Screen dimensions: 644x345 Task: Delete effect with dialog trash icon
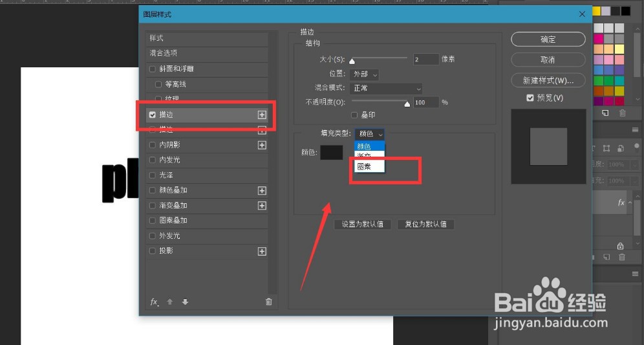(268, 302)
